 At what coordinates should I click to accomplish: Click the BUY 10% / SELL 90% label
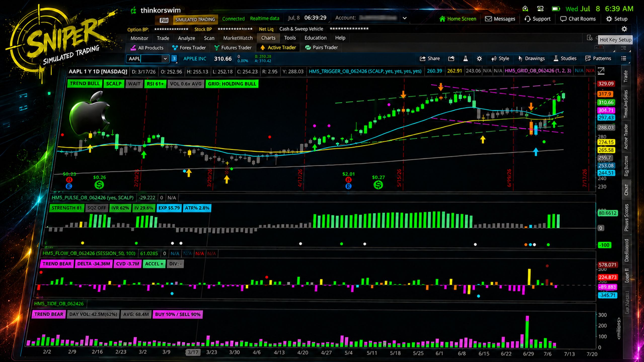coord(178,314)
